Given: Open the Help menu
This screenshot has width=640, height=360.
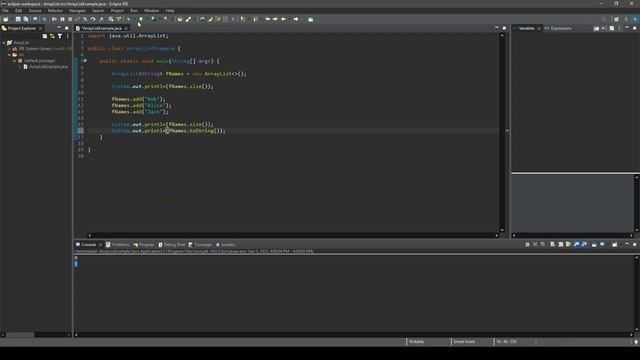Looking at the screenshot, I should click(170, 11).
